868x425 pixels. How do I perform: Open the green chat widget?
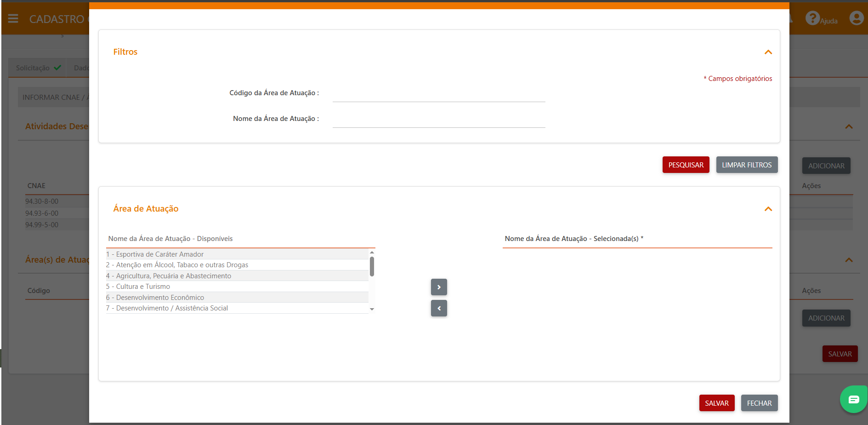(853, 399)
